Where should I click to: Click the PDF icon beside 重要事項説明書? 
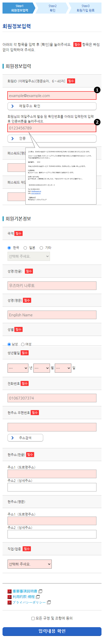click(10, 591)
